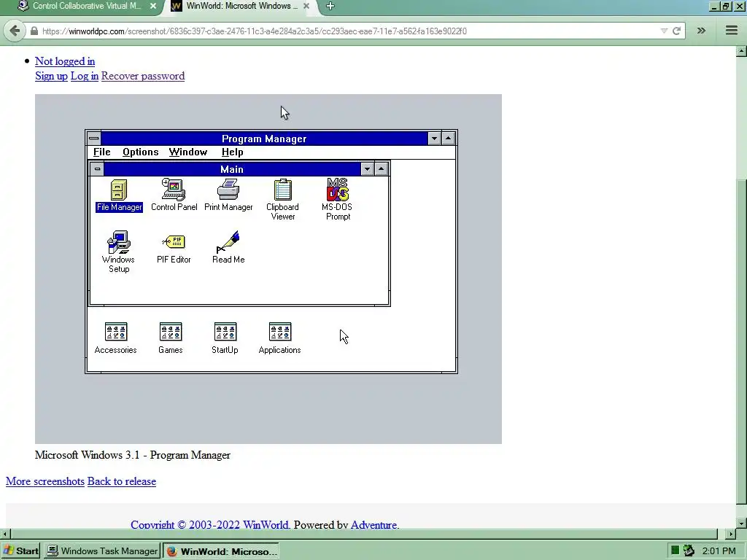Click the horizontal page scrollbar
747x560 pixels.
[x=364, y=534]
